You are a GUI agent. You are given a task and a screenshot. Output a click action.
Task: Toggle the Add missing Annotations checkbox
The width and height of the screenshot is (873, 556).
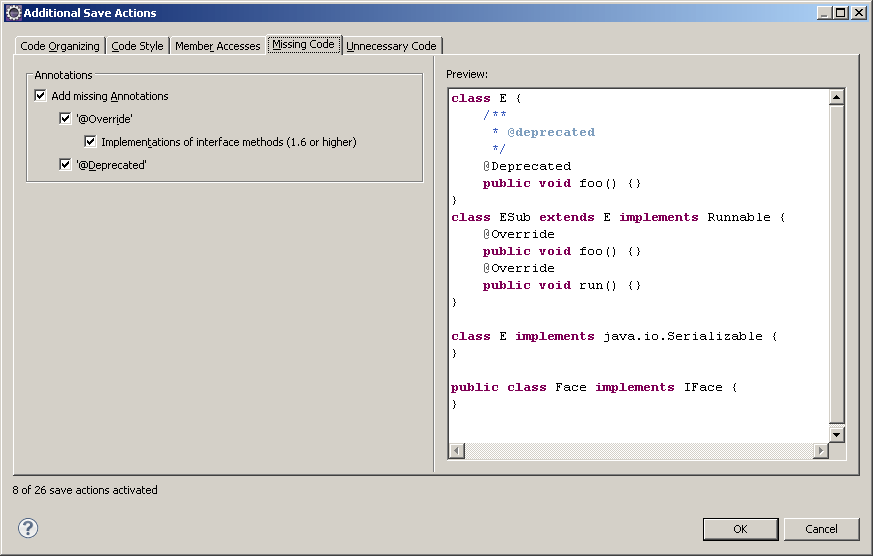41,96
